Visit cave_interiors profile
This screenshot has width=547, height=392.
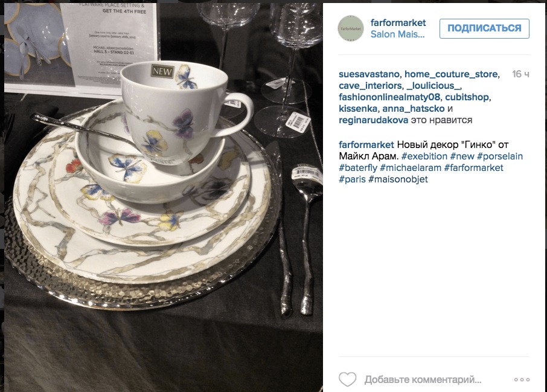370,86
